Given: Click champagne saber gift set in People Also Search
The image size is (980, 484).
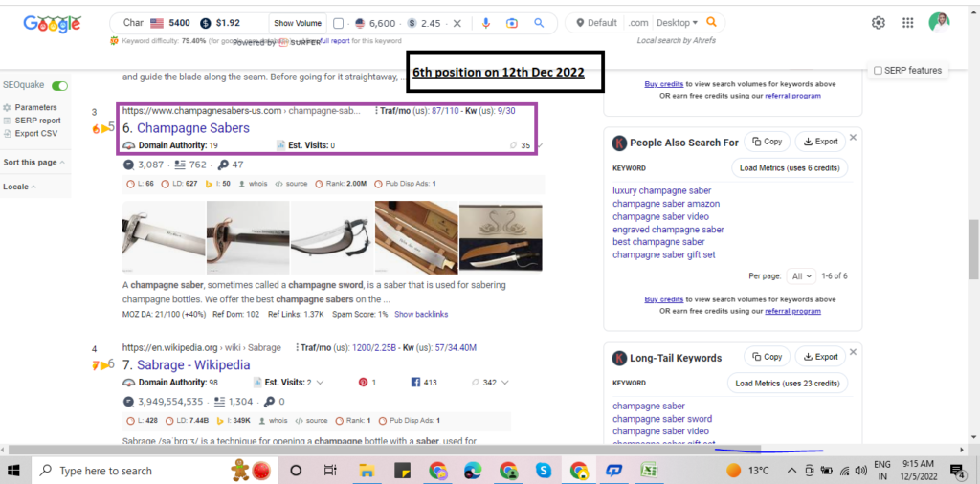Looking at the screenshot, I should pos(664,254).
